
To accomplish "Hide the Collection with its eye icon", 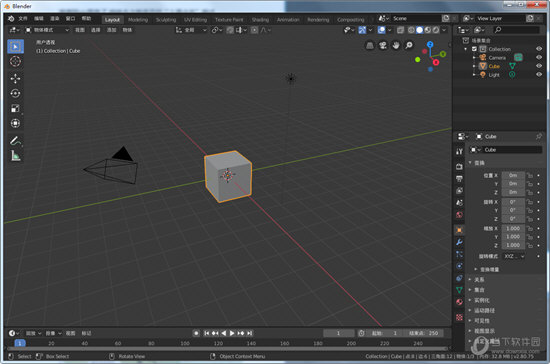I will [x=539, y=49].
